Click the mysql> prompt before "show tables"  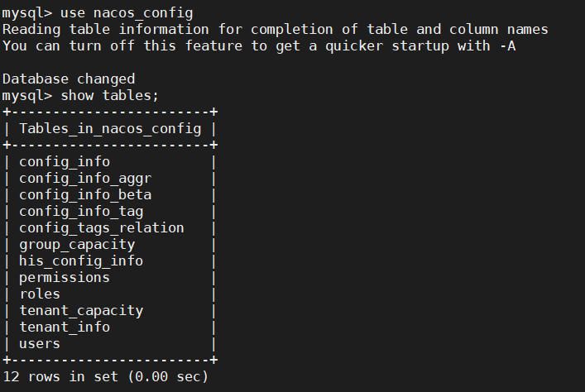click(26, 96)
